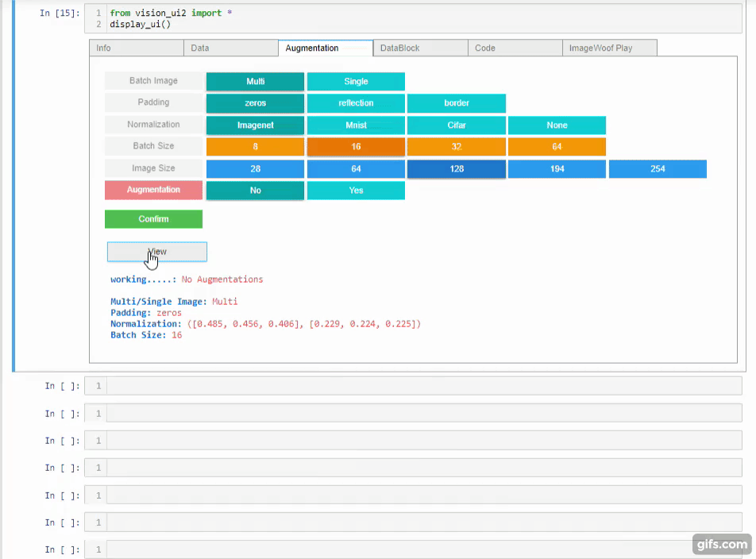Choose border padding option
756x559 pixels.
click(457, 103)
